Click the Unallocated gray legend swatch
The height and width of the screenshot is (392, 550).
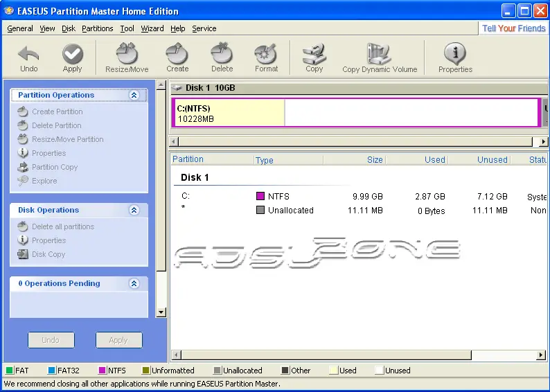click(x=218, y=371)
